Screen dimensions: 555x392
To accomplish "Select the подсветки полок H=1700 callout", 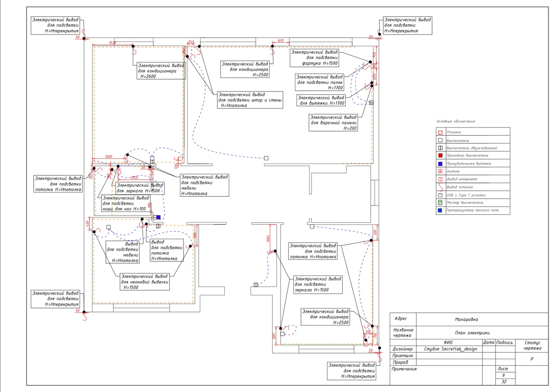I will pos(320,82).
